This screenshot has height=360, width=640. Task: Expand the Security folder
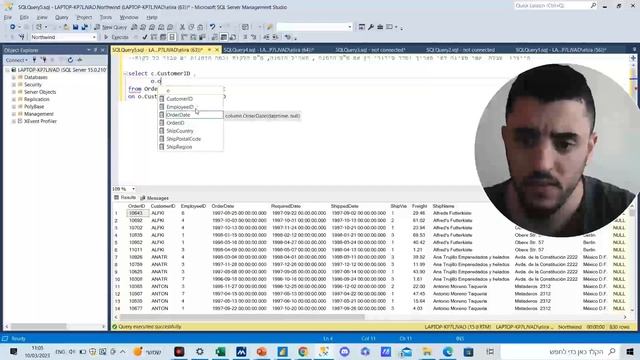[14, 84]
